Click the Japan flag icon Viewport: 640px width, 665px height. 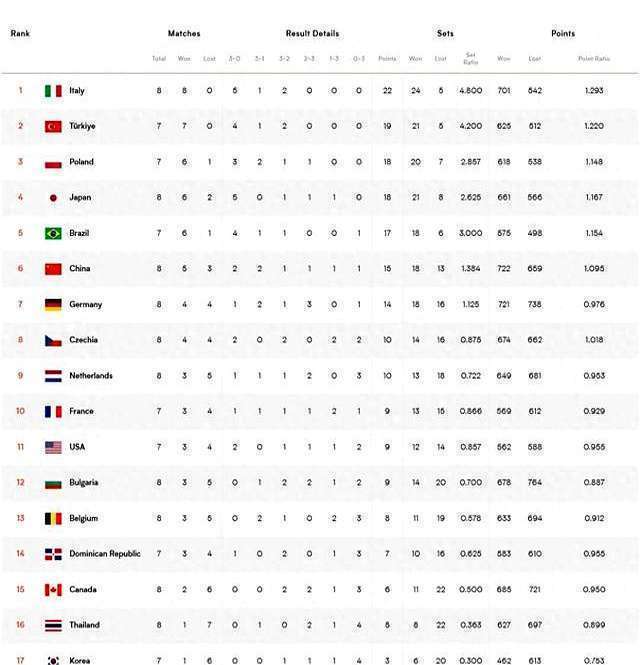tap(53, 198)
